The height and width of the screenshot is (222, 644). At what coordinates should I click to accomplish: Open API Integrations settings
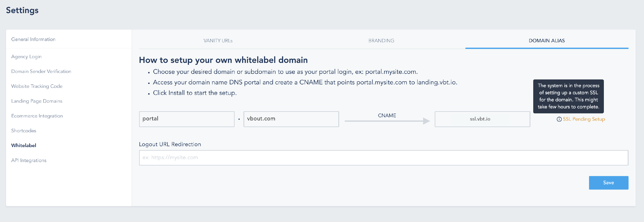[x=29, y=160]
